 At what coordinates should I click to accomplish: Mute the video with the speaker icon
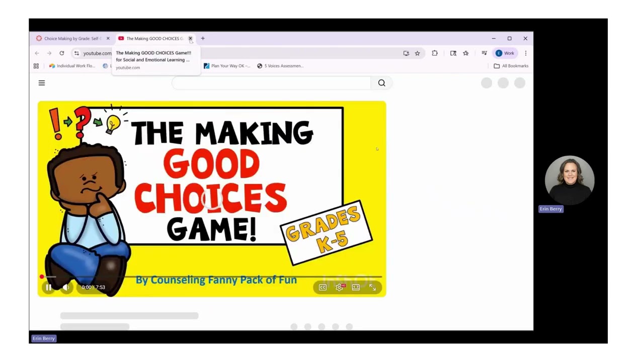tap(65, 287)
